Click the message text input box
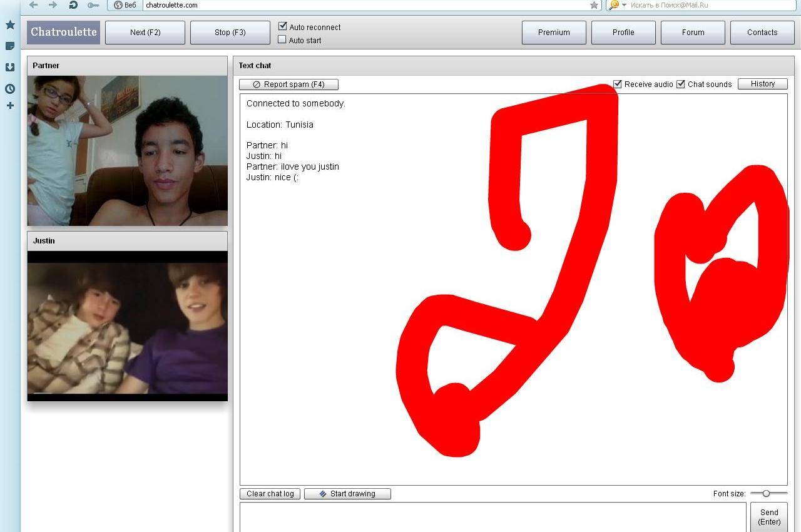Image resolution: width=801 pixels, height=532 pixels. coord(492,517)
